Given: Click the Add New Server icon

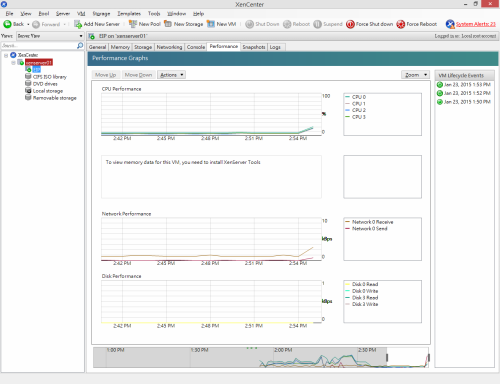Looking at the screenshot, I should [78, 24].
